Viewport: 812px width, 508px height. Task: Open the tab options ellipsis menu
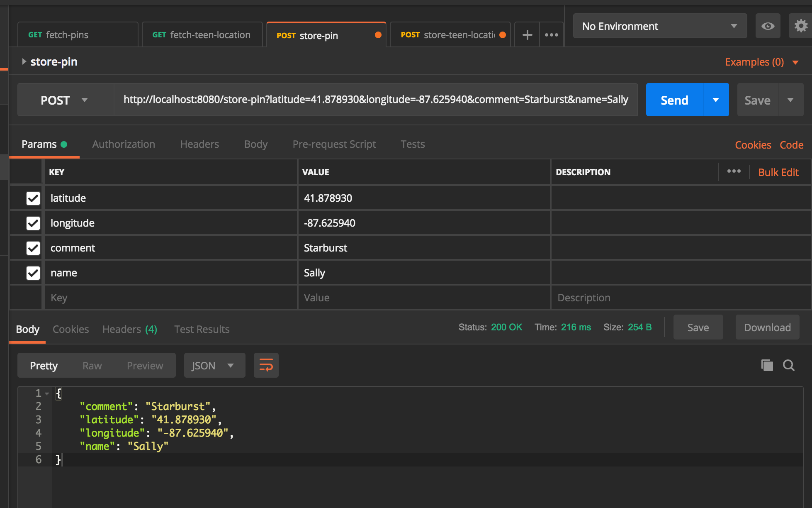pos(551,35)
